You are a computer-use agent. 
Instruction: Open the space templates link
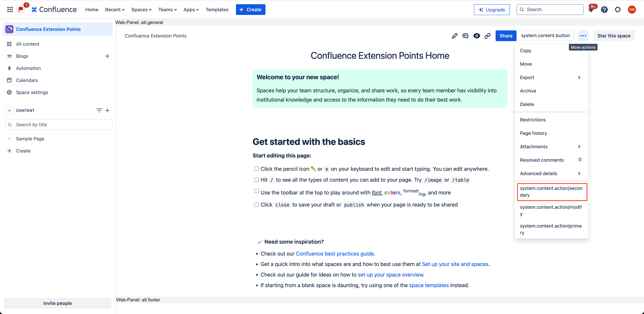429,285
